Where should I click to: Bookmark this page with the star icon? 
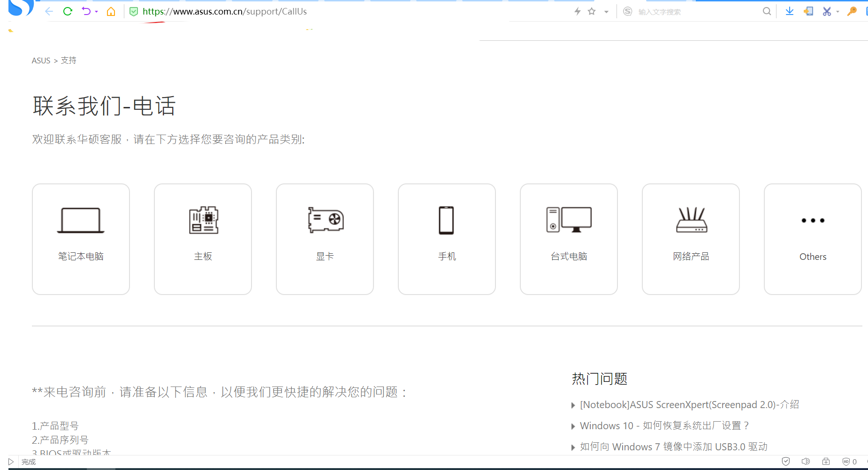pyautogui.click(x=592, y=11)
